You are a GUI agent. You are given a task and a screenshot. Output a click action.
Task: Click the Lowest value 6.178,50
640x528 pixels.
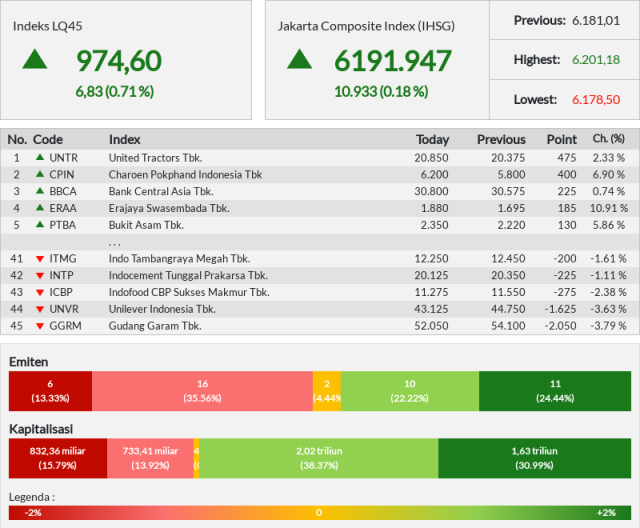click(596, 100)
